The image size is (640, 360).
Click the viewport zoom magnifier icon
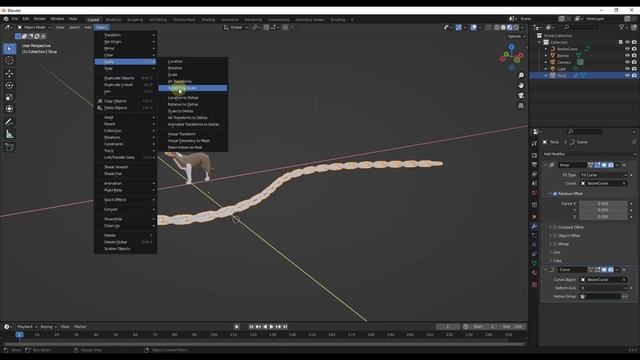click(x=521, y=76)
